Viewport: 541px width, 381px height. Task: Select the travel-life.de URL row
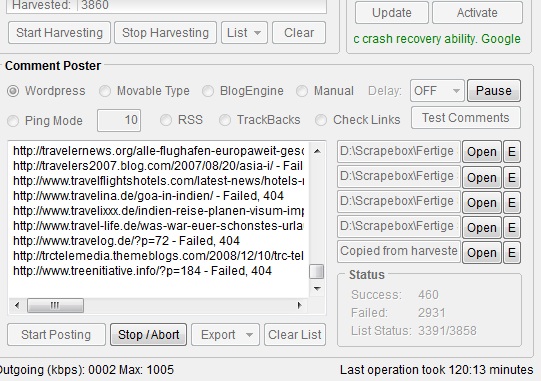(159, 226)
